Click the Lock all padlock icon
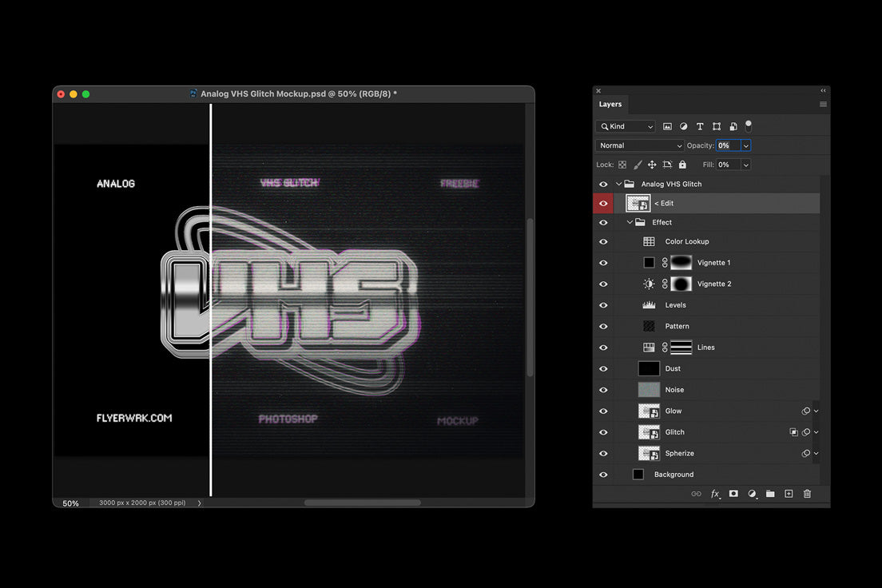This screenshot has height=588, width=882. tap(682, 164)
